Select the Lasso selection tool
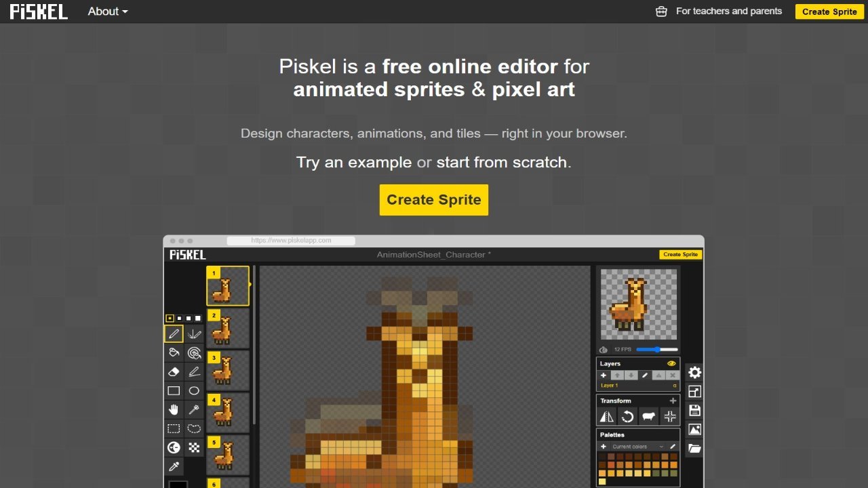868x488 pixels. [x=194, y=428]
